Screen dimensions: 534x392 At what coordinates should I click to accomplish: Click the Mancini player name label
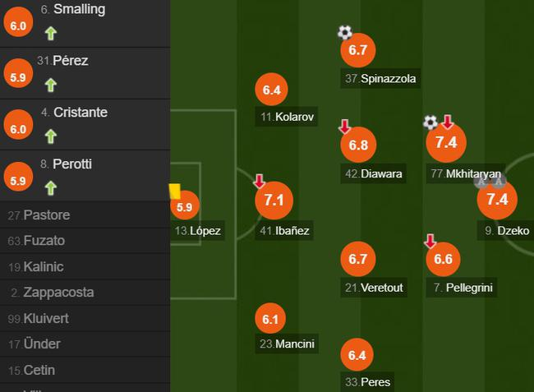coord(288,344)
